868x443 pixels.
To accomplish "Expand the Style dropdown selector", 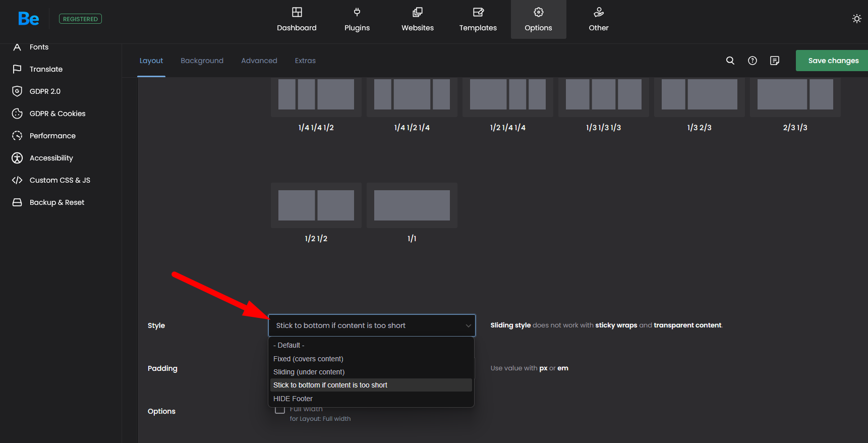I will pos(372,325).
